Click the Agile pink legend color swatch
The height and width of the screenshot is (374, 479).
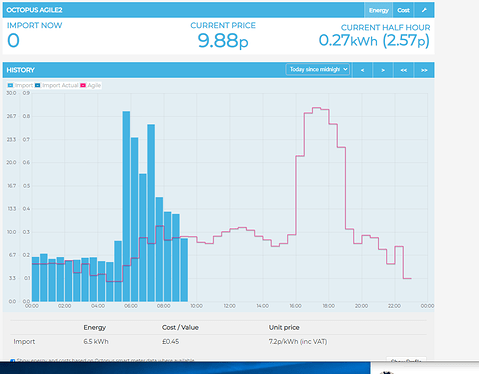[83, 85]
